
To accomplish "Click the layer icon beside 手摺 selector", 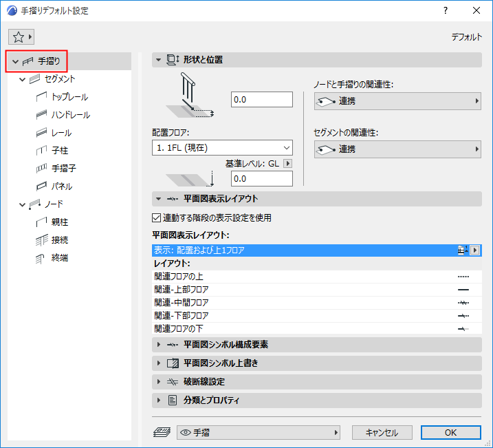I will (162, 433).
